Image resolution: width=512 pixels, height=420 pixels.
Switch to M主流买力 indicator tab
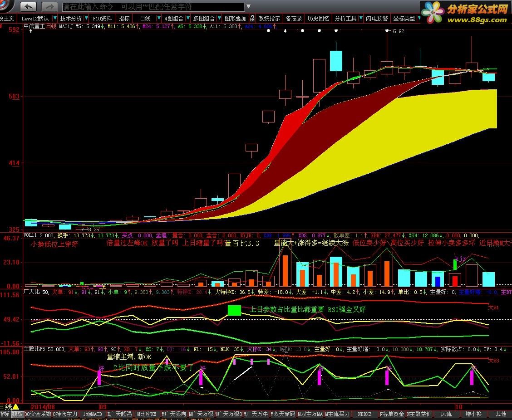click(337, 414)
